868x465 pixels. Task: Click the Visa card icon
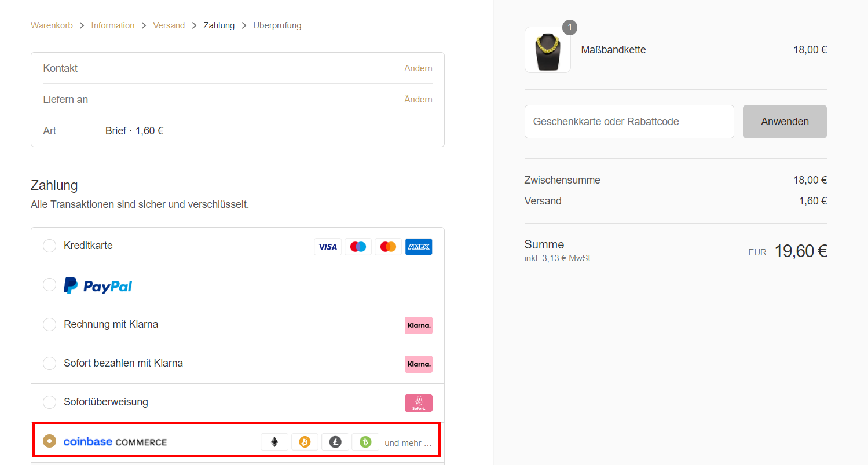(x=328, y=247)
